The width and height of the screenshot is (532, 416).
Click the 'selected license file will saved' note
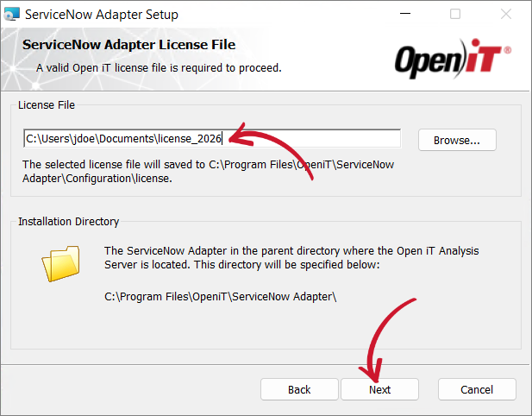208,171
